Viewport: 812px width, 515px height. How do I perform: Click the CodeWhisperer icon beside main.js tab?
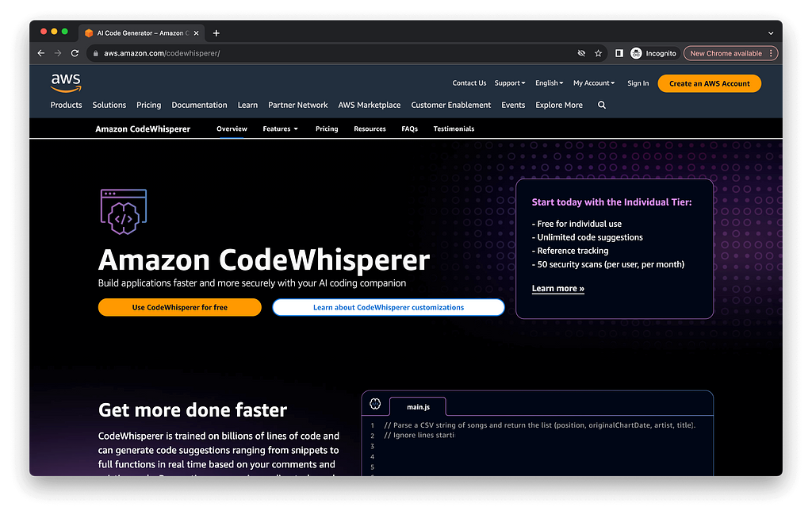coord(375,404)
